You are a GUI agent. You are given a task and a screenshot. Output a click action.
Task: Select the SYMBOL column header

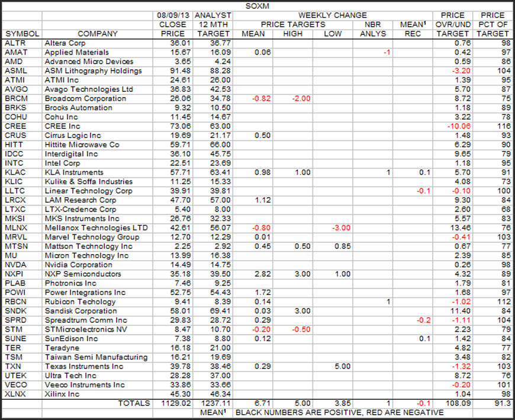pyautogui.click(x=22, y=34)
